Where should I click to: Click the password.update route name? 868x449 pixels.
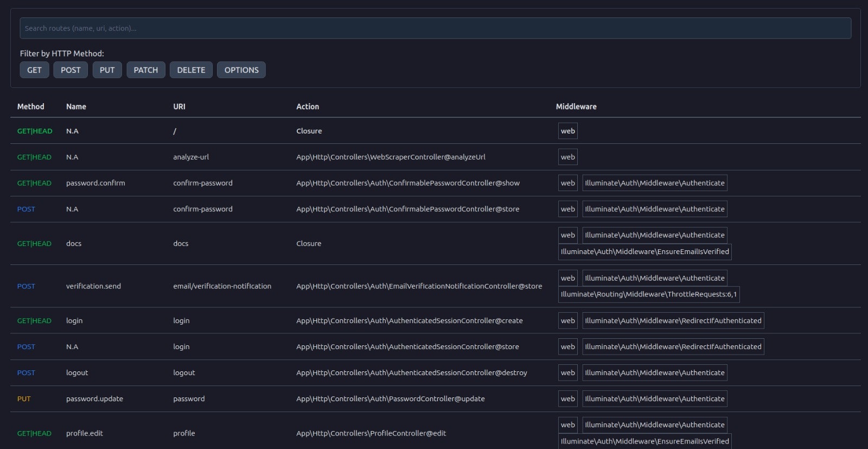[x=94, y=399]
